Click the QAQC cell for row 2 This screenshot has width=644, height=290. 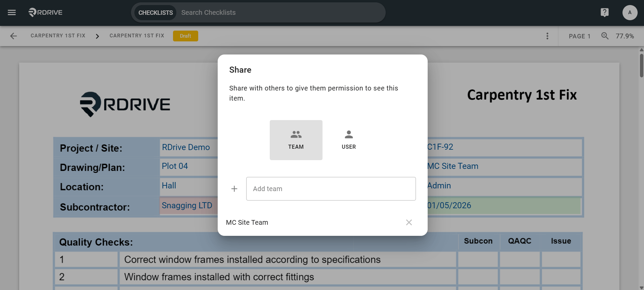(x=520, y=277)
